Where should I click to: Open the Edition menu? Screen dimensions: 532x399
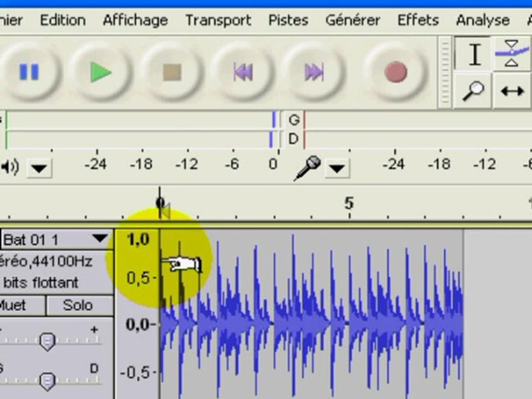tap(63, 21)
